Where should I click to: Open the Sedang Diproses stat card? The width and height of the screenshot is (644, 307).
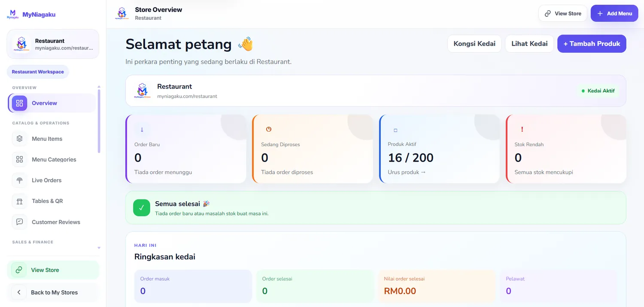click(313, 149)
